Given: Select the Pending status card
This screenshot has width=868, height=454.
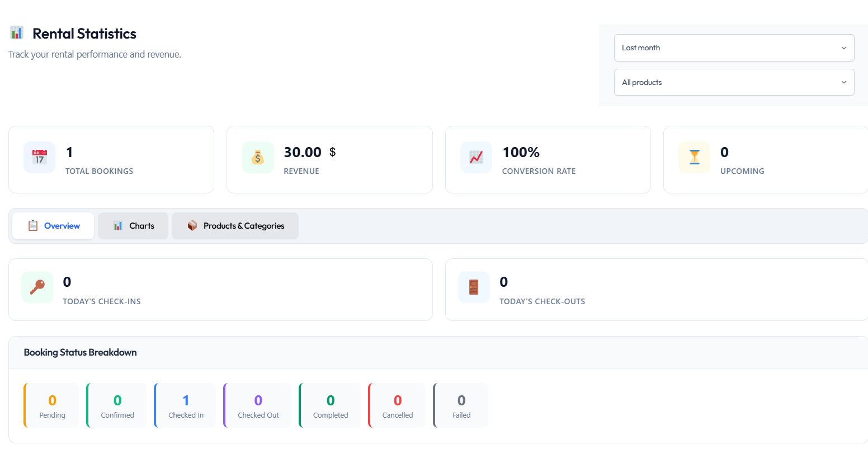Looking at the screenshot, I should click(51, 405).
